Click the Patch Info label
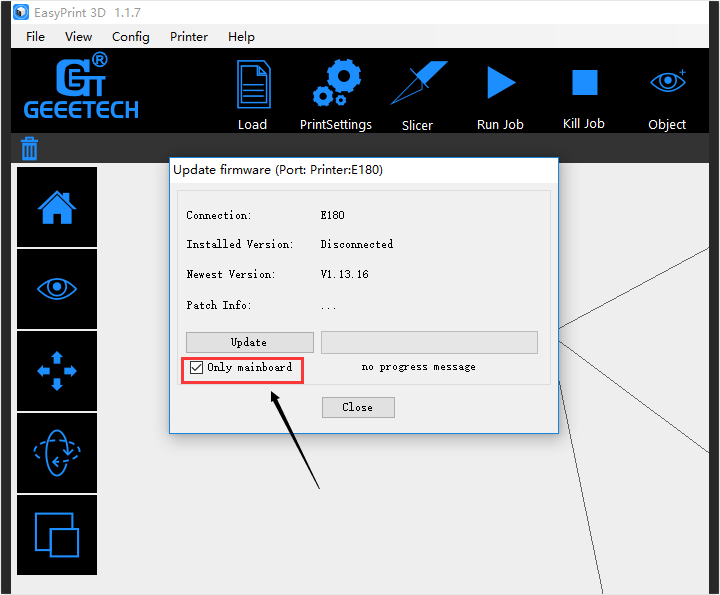 coord(219,305)
